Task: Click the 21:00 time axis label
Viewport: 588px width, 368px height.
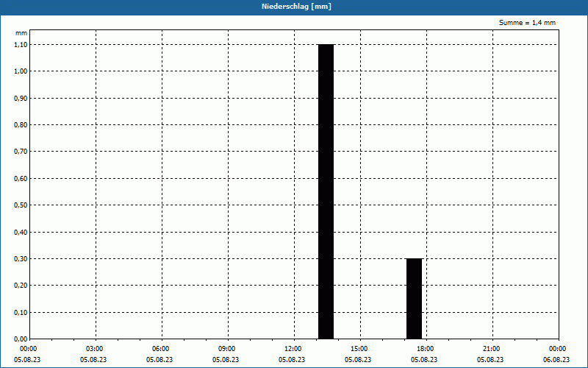Action: pos(491,349)
